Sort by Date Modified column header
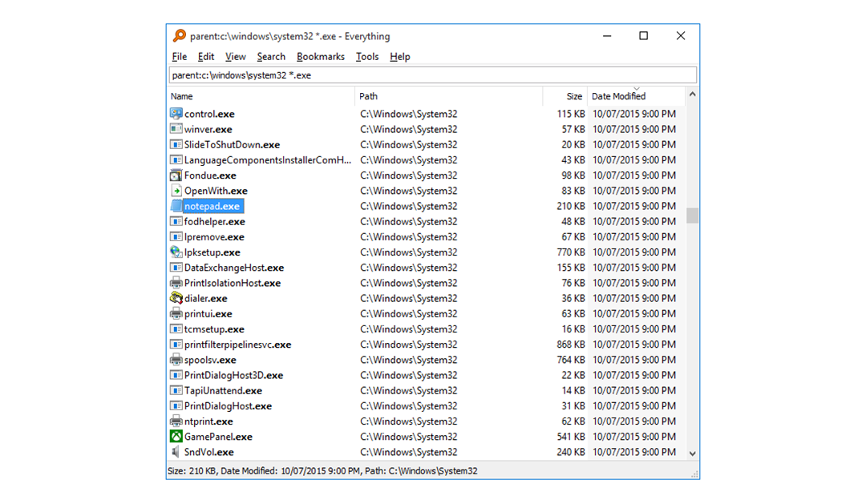Screen dimensions: 866x504 click(636, 96)
